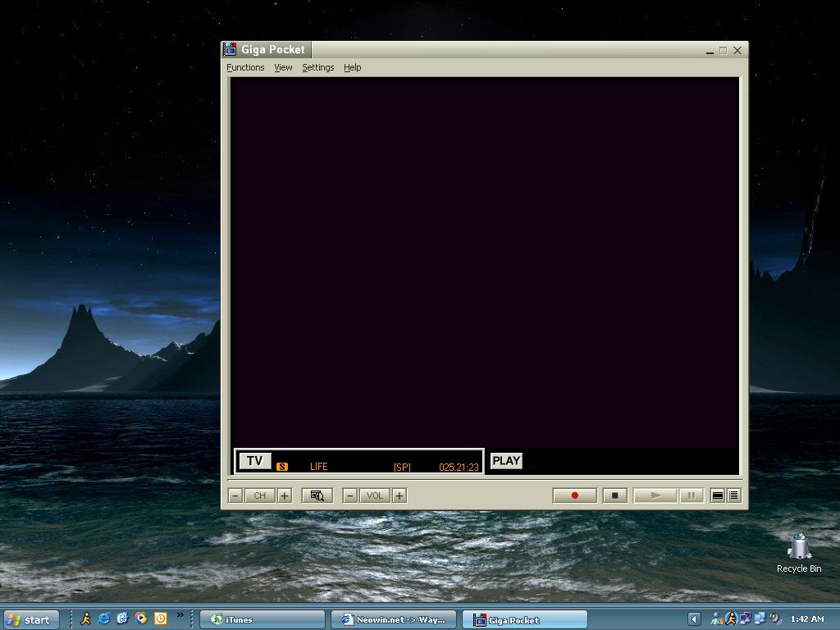
Task: Increase channel with CH plus button
Action: point(284,495)
